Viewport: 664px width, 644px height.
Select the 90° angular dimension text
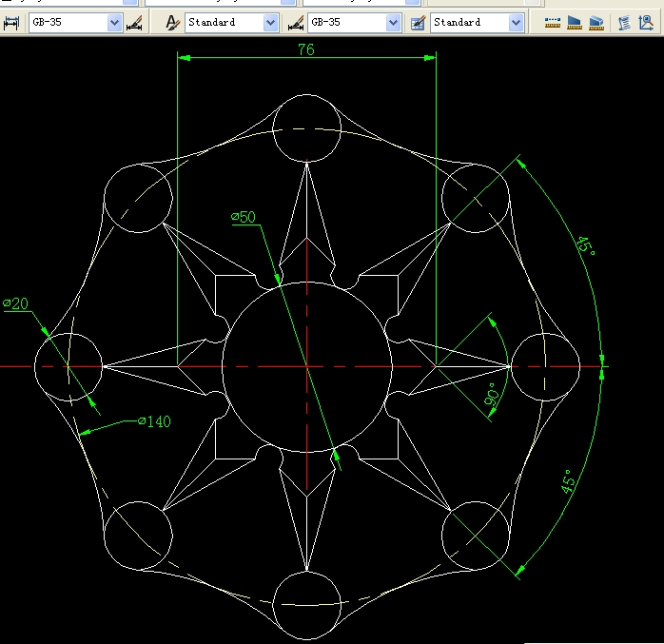point(491,395)
